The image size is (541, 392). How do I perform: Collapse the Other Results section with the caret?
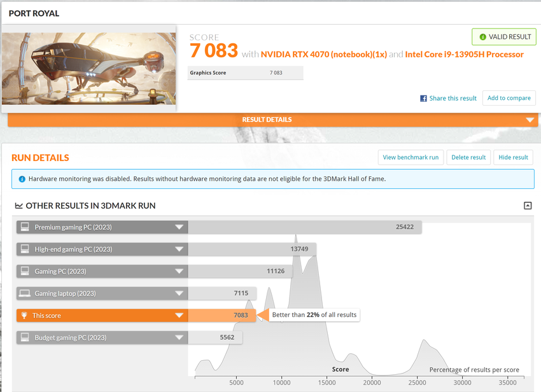[527, 206]
